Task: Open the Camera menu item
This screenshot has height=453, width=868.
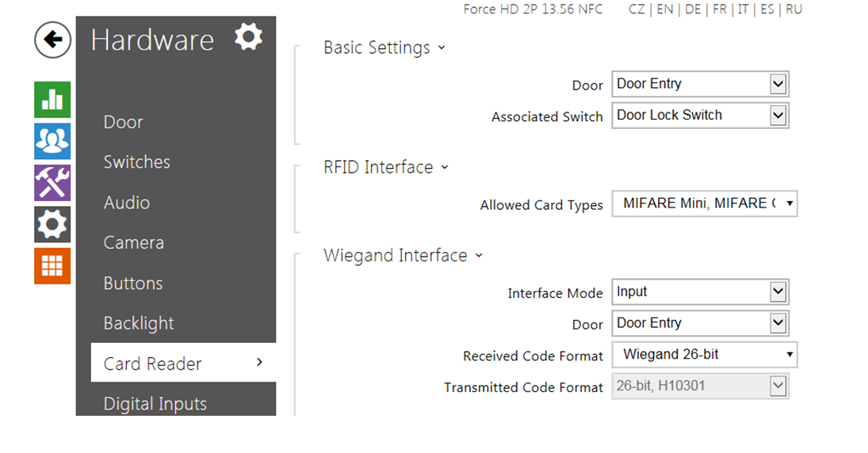Action: (x=134, y=243)
